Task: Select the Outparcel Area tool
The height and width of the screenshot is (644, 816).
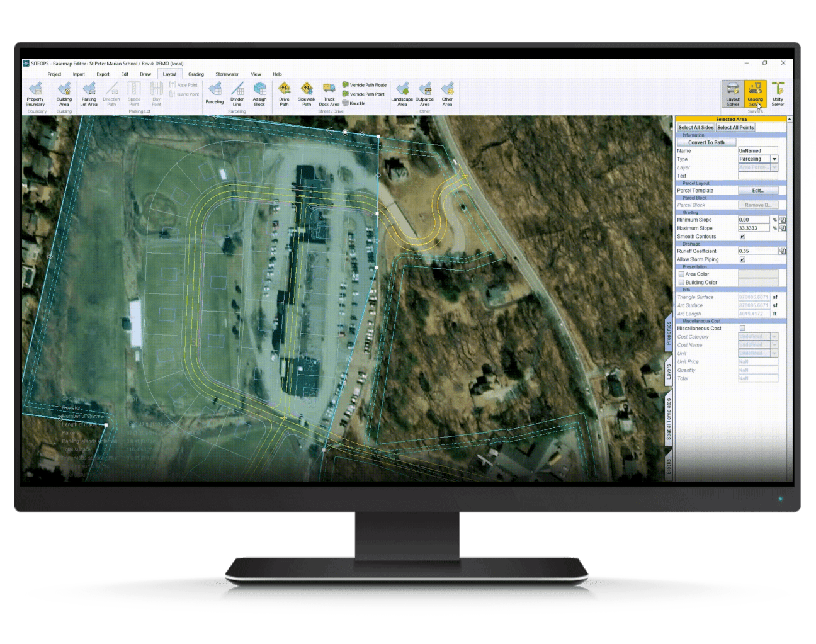Action: [425, 94]
